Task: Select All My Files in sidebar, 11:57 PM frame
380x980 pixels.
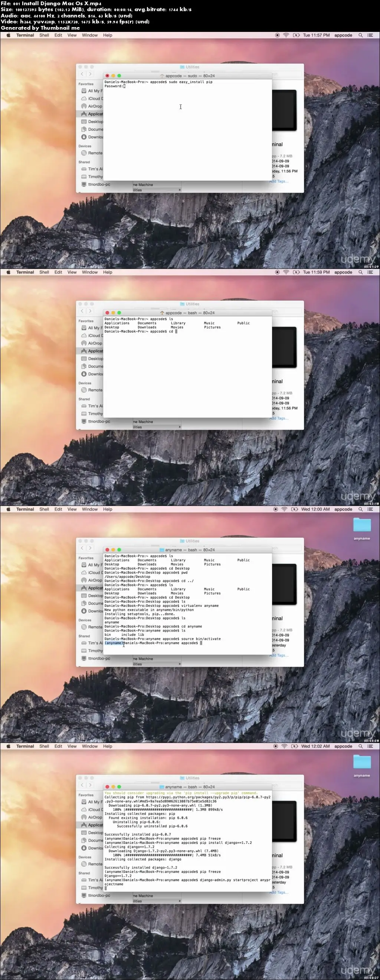Action: click(x=92, y=91)
